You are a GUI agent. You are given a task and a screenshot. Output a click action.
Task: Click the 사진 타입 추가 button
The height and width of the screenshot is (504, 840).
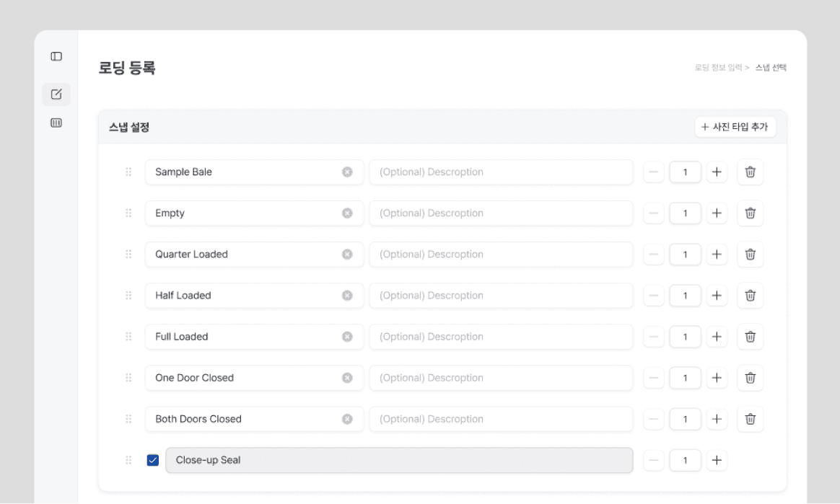[x=735, y=127]
